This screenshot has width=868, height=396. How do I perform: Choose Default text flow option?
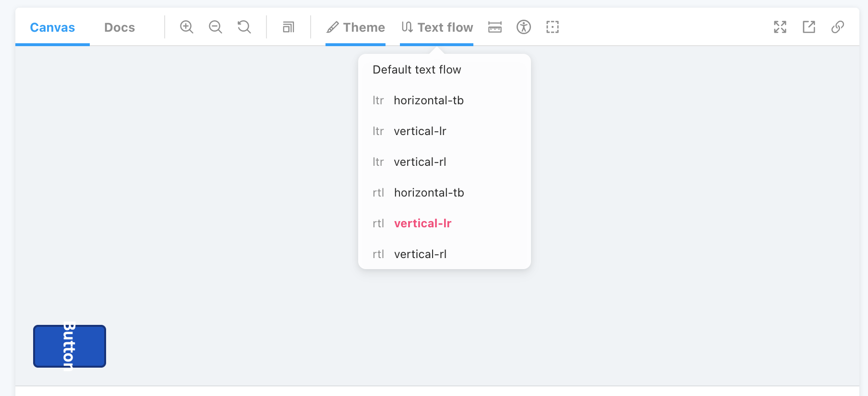pos(417,70)
